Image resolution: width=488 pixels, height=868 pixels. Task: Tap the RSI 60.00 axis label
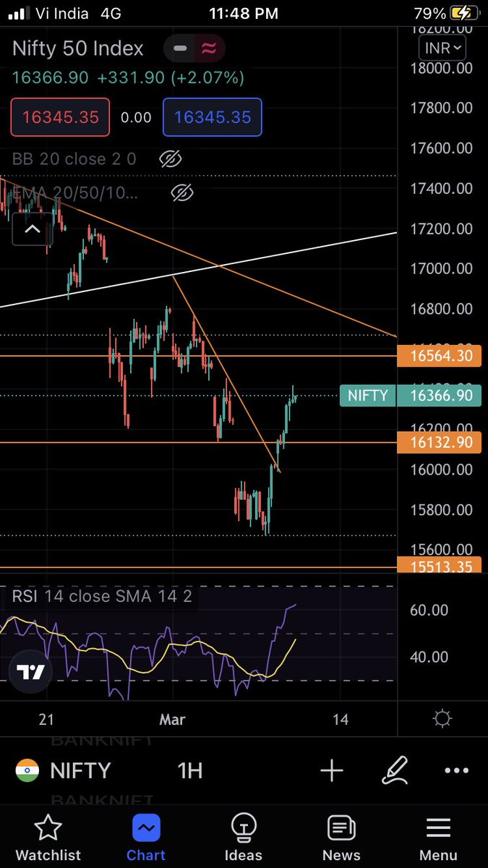pyautogui.click(x=429, y=610)
